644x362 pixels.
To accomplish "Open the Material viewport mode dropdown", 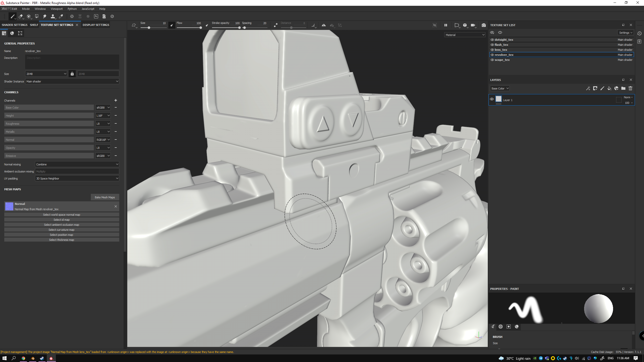I will pyautogui.click(x=465, y=35).
